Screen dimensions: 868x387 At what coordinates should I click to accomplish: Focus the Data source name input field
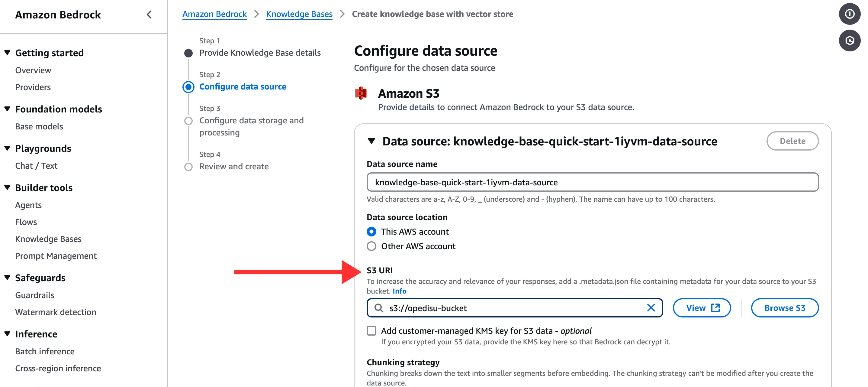[x=592, y=182]
